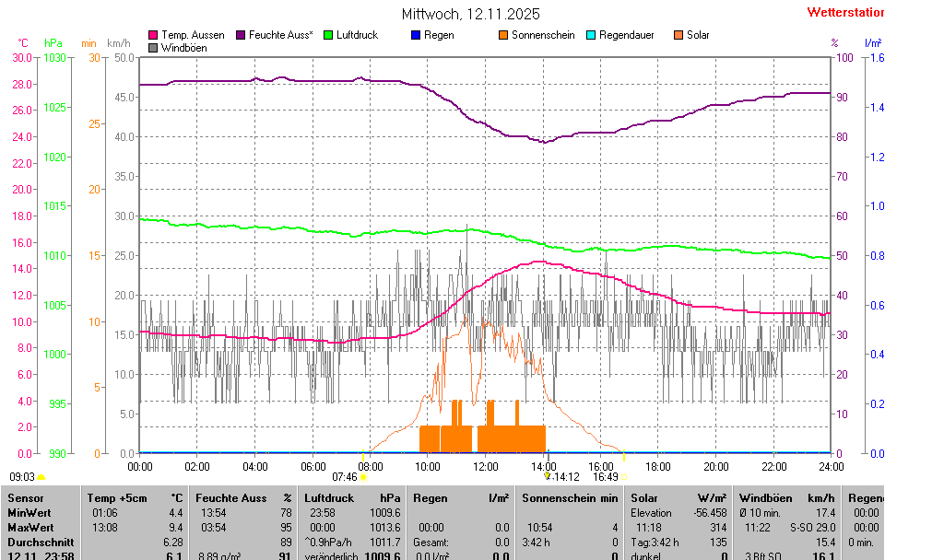Click the gray Windböen legend marker

tap(153, 47)
